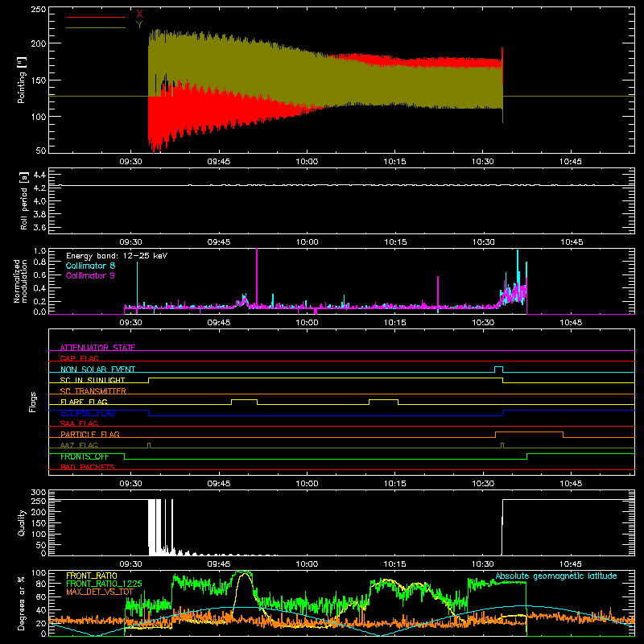Click the 'Pointing' vertical axis title
644x644 pixels.
22,80
